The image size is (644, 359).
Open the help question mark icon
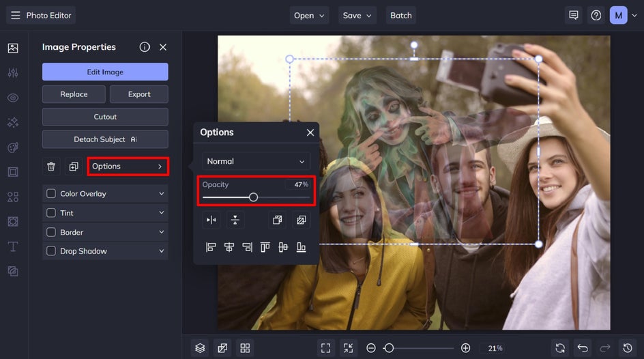point(596,15)
